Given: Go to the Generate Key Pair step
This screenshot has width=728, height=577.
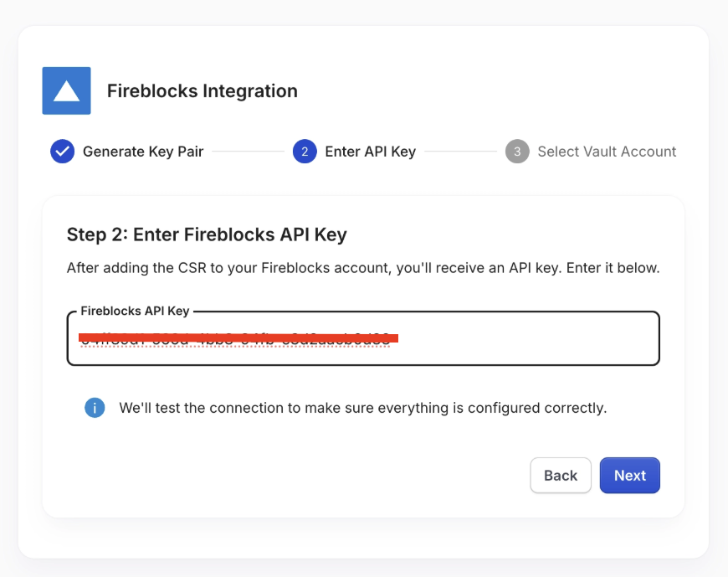Looking at the screenshot, I should click(143, 152).
